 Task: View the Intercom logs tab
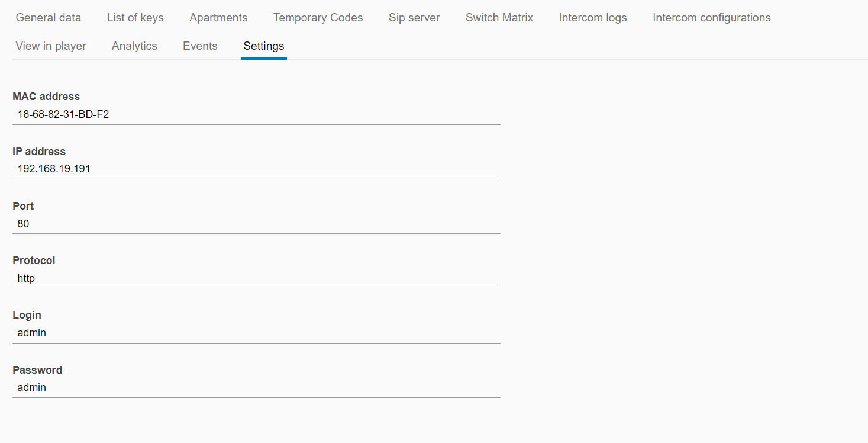point(592,18)
